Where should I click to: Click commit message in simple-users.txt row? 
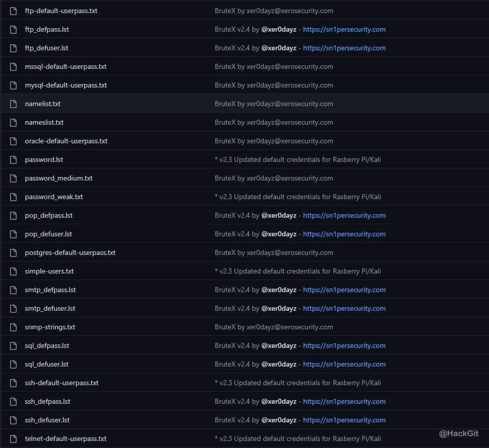click(298, 271)
